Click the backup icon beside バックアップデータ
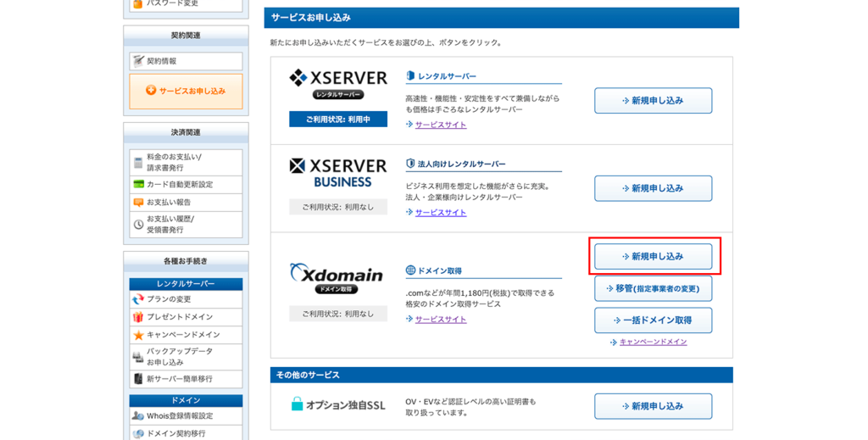 138,357
